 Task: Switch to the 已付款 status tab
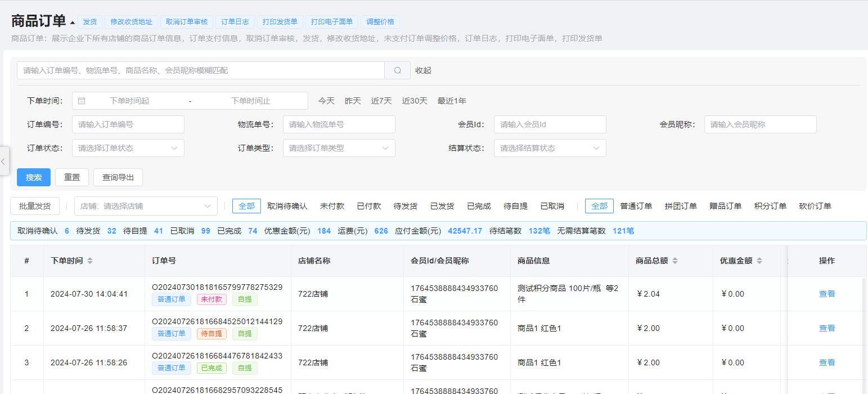[369, 206]
